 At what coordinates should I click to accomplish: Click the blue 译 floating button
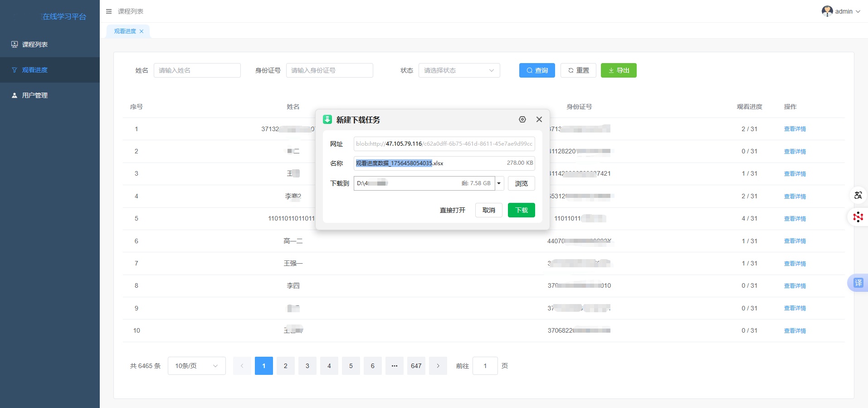click(x=858, y=283)
